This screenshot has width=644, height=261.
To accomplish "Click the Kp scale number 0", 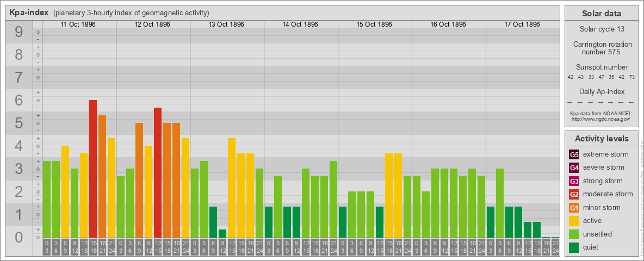I will point(19,237).
